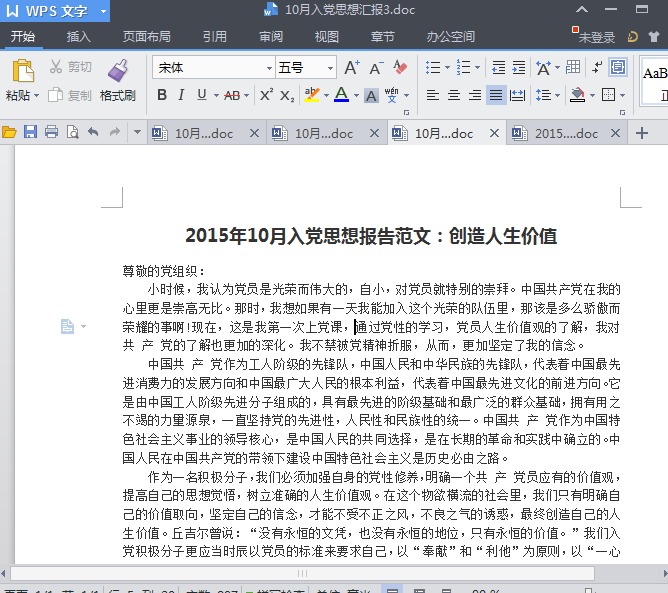Image resolution: width=668 pixels, height=593 pixels.
Task: Apply the bullet list icon
Action: click(433, 67)
